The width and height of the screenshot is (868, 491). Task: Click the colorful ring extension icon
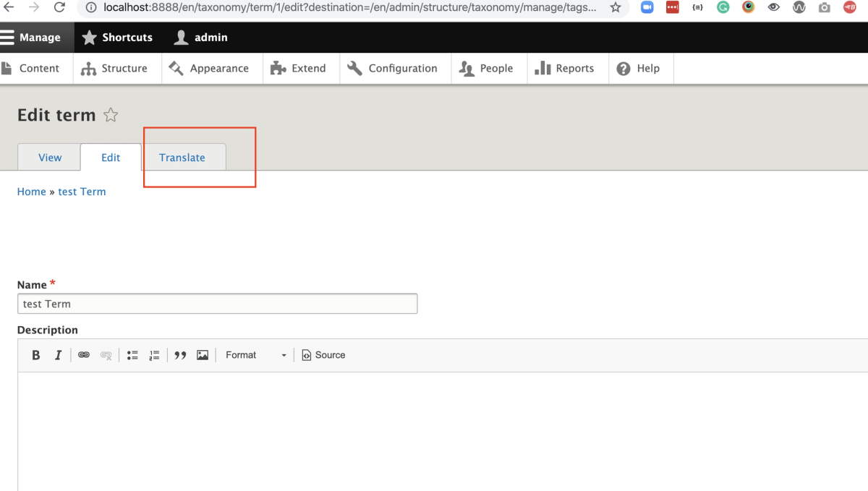[x=749, y=8]
